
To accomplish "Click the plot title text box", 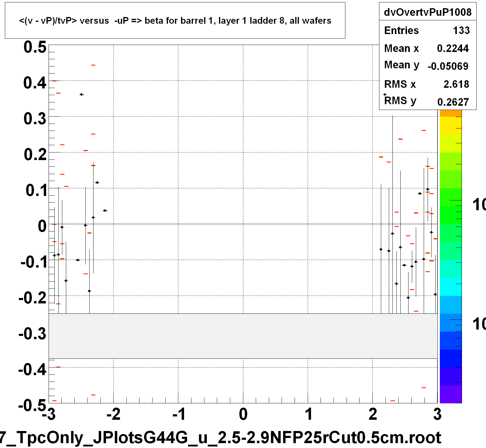I will pos(175,20).
